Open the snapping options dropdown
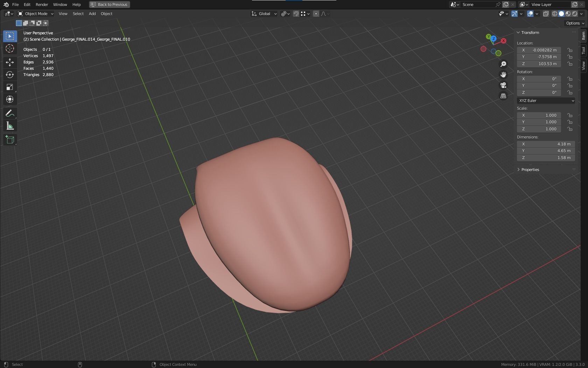 tap(305, 14)
